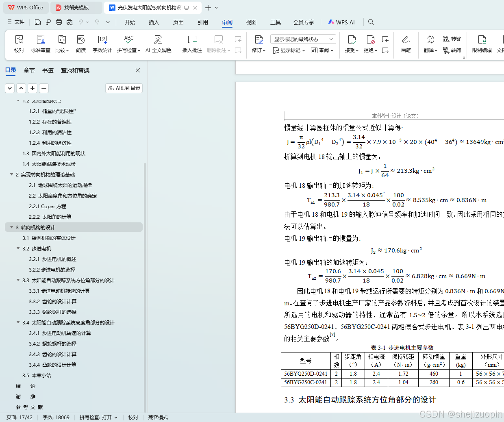Select the 画笔 pen tool
504x422 pixels.
(406, 44)
